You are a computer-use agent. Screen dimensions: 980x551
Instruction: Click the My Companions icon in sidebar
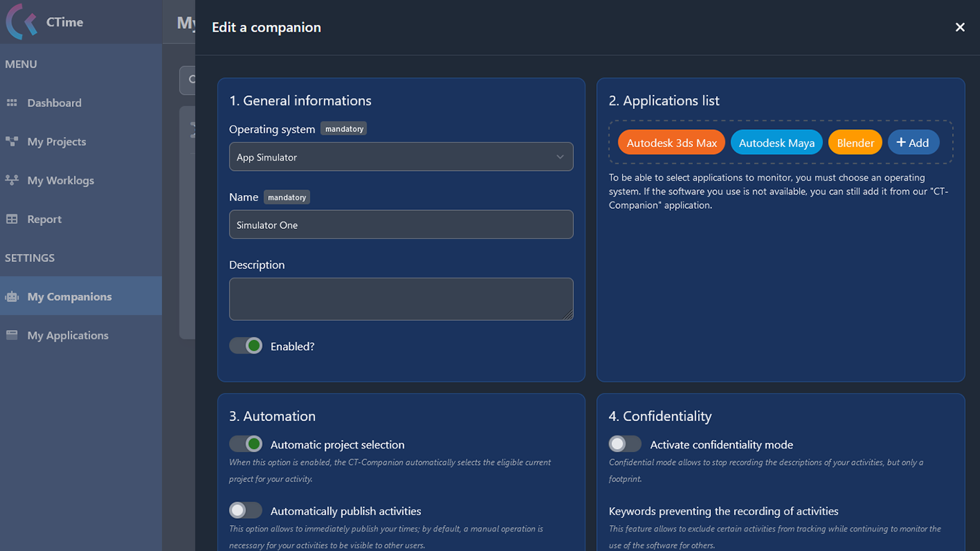point(13,296)
